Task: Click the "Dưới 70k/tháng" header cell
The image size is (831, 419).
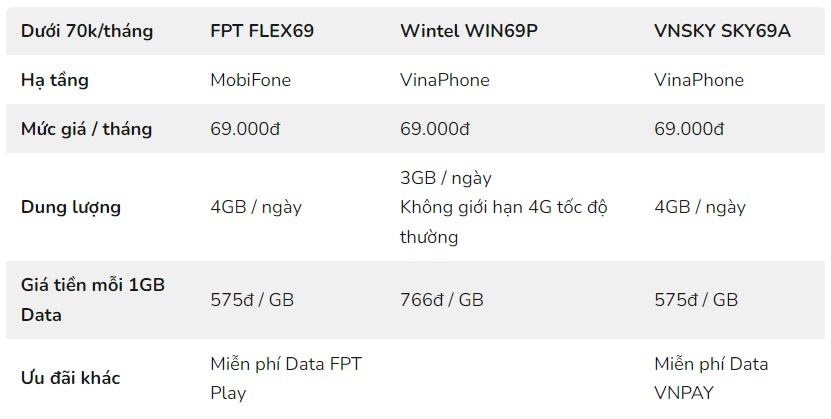Action: click(x=87, y=31)
